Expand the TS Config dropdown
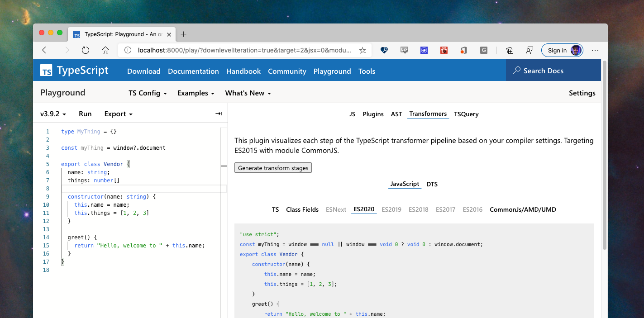The height and width of the screenshot is (318, 644). (148, 93)
